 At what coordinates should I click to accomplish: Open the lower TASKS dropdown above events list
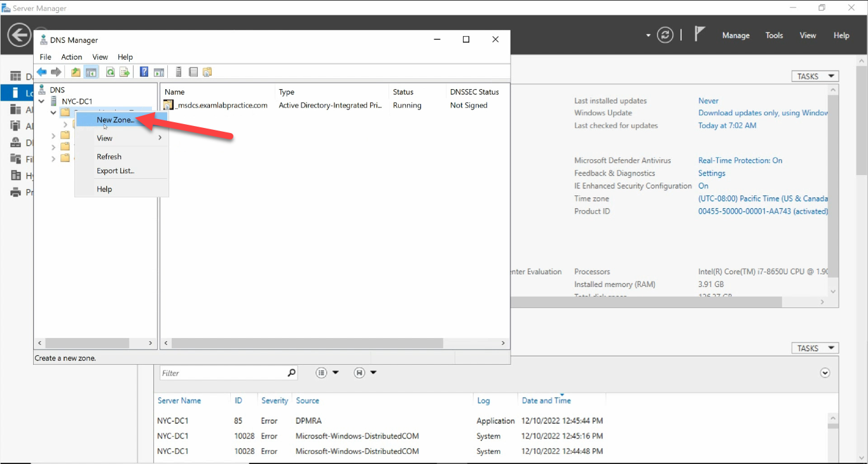pyautogui.click(x=815, y=348)
